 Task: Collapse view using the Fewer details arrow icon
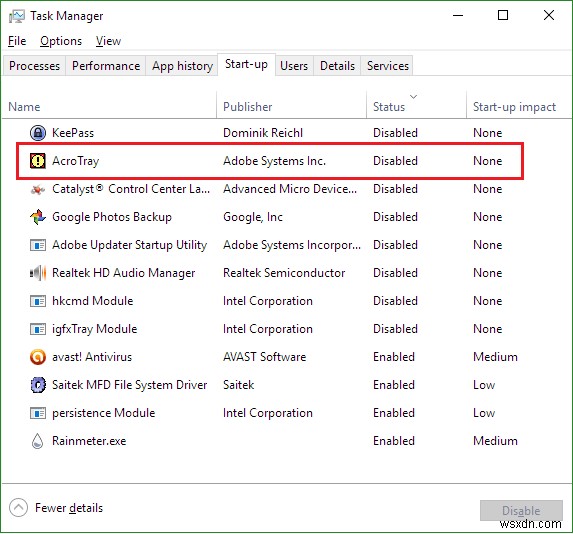(18, 508)
